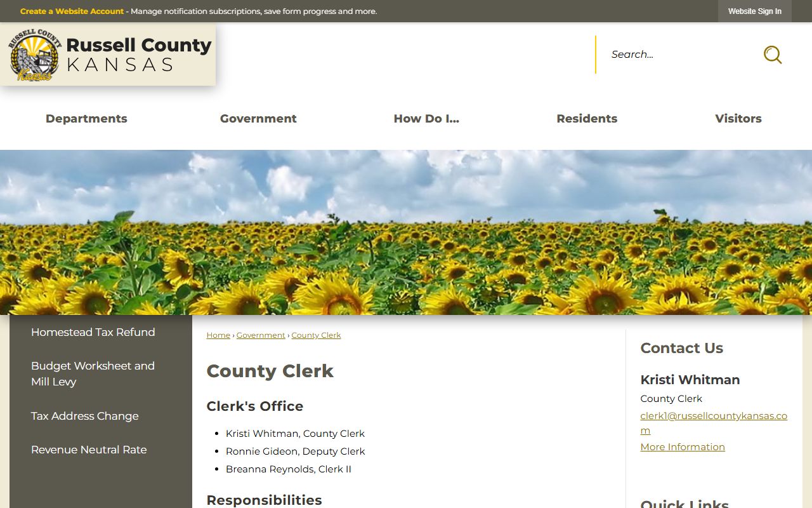Open Revenue Neutral Rate sidebar item
Viewport: 812px width, 508px height.
[x=89, y=450]
